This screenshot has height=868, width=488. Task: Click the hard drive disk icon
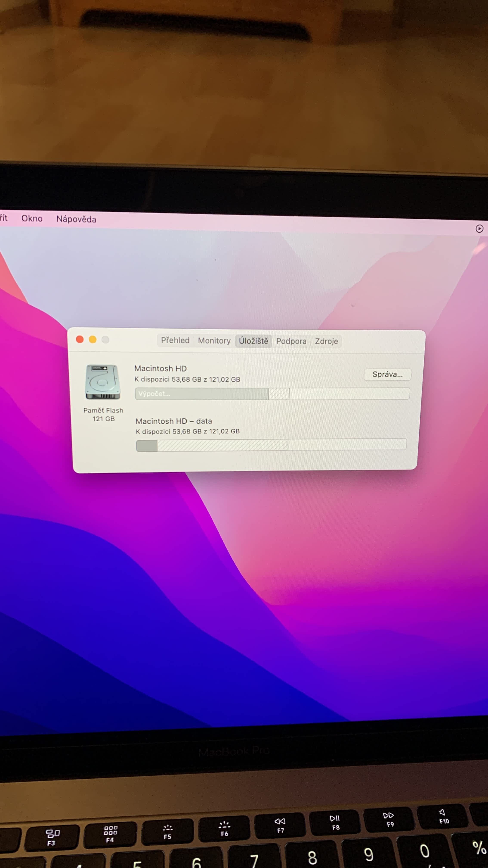(103, 382)
